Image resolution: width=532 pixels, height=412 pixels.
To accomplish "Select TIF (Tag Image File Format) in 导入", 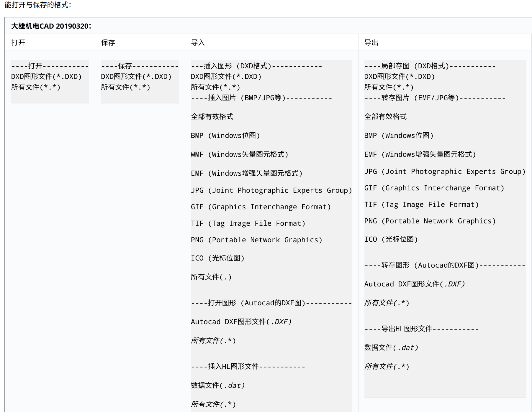I will point(248,223).
